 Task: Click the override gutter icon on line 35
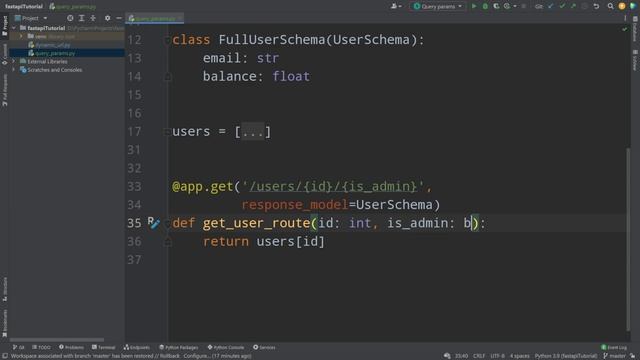coord(153,223)
